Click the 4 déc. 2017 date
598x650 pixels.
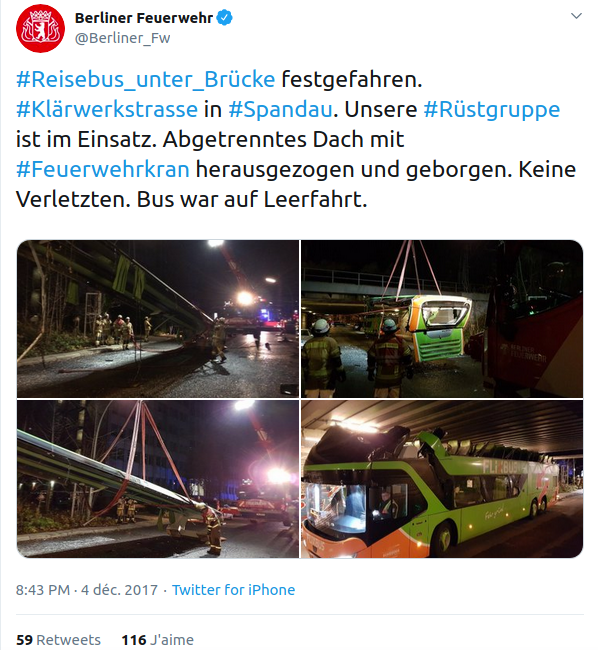click(120, 589)
